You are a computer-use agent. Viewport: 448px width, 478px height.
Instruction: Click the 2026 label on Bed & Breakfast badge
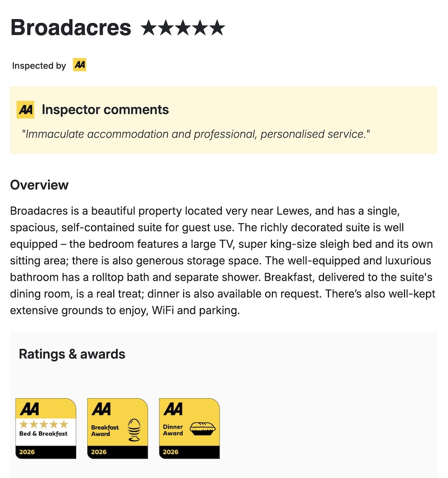(27, 452)
